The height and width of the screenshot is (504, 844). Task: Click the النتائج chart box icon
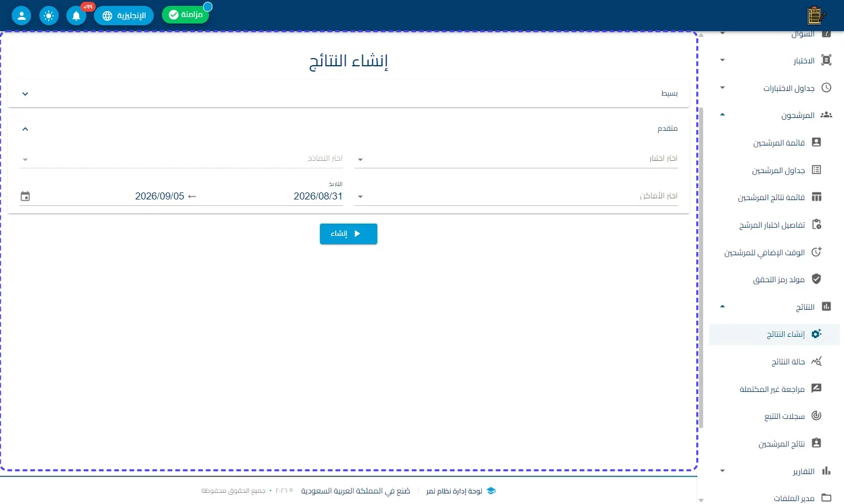(x=826, y=306)
